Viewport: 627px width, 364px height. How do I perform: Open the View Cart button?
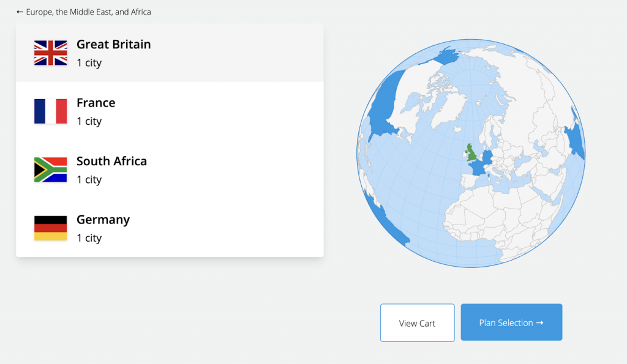click(x=417, y=322)
